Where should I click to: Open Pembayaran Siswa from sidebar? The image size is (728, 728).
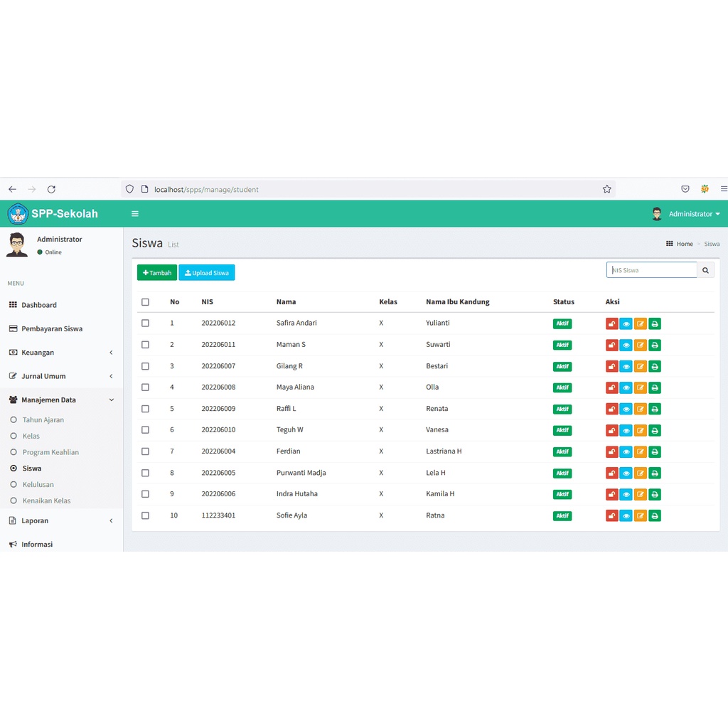(52, 329)
